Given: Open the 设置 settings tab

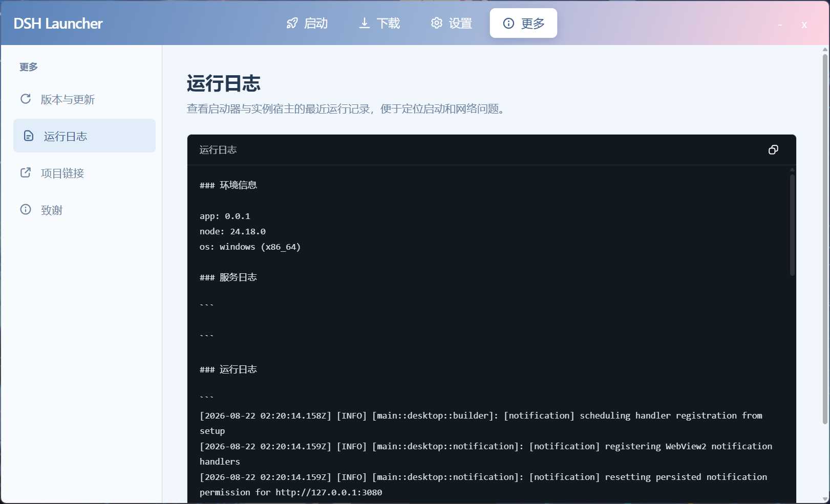Looking at the screenshot, I should pyautogui.click(x=451, y=24).
